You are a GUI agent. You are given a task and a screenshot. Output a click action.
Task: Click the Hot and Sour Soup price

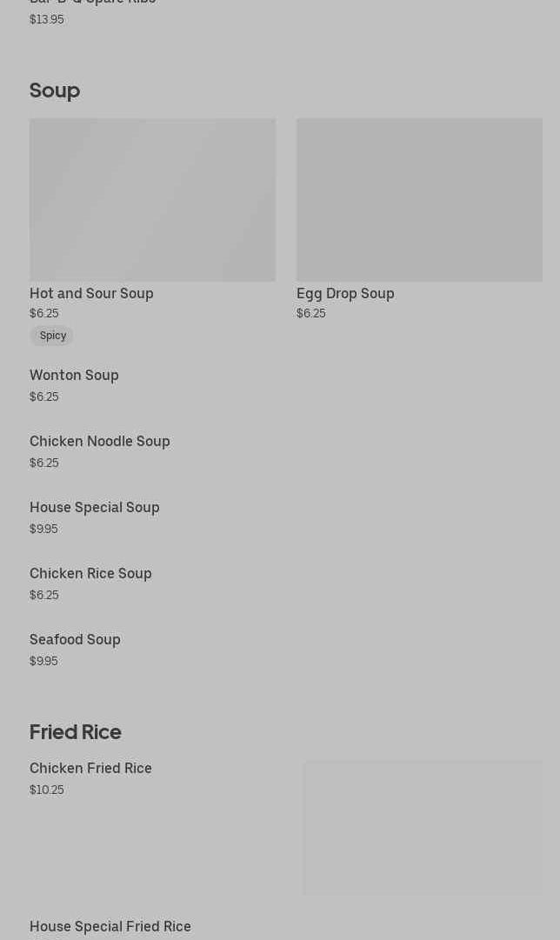click(44, 314)
